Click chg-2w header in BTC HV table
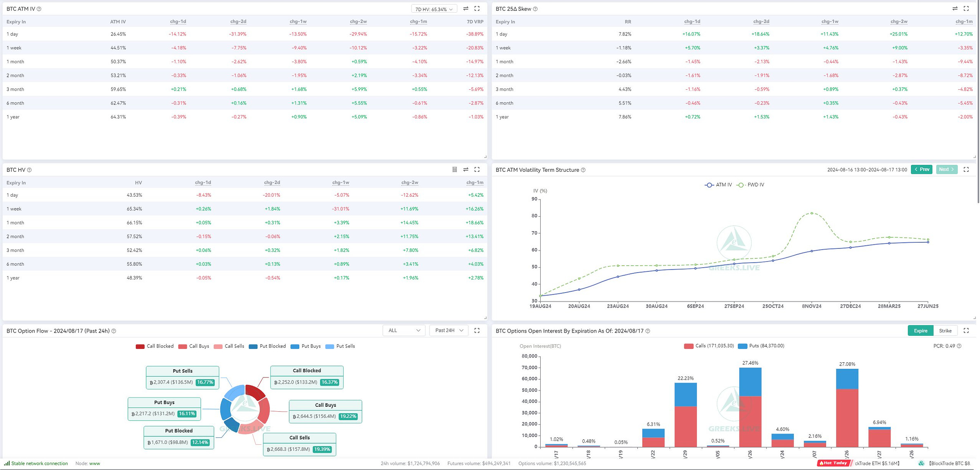 [x=410, y=183]
